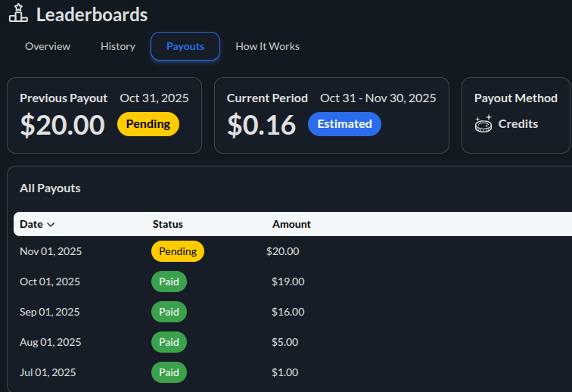Select the Nov 01, 2025 payout row
Image resolution: width=572 pixels, height=392 pixels.
click(50, 251)
